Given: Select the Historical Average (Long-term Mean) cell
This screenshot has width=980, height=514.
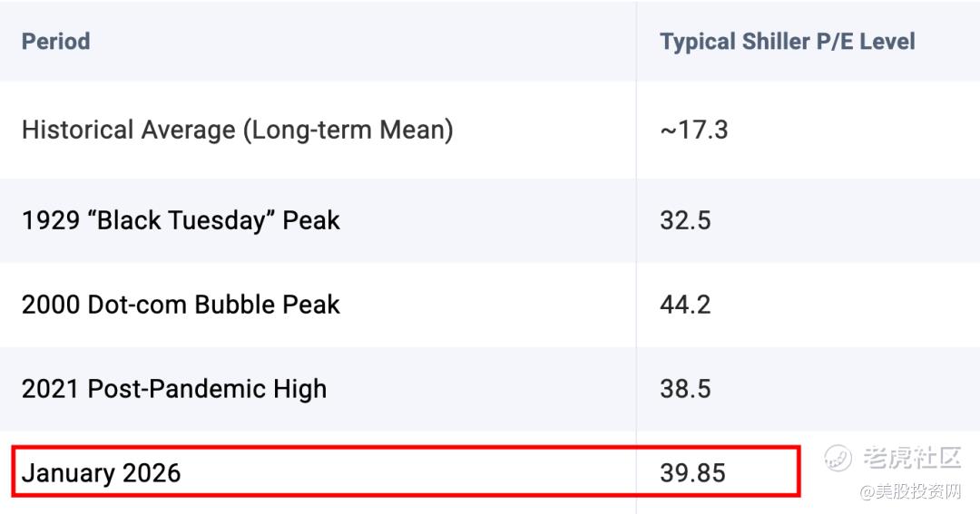Looking at the screenshot, I should tap(238, 130).
